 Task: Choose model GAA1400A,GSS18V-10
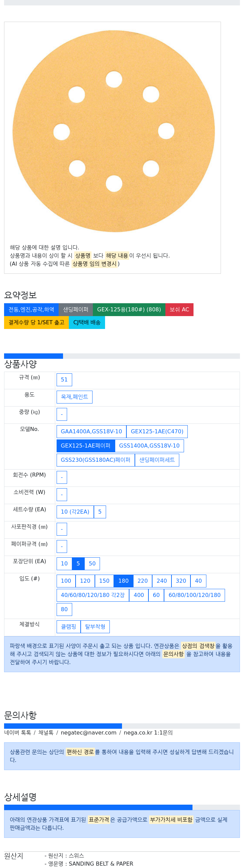coord(91,432)
